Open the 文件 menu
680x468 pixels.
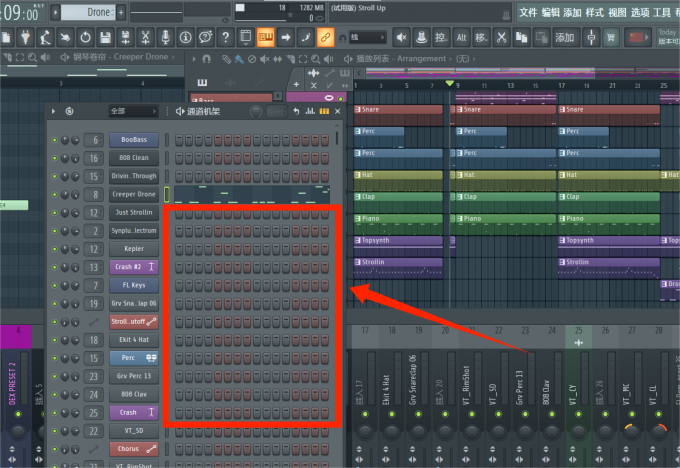coord(529,12)
